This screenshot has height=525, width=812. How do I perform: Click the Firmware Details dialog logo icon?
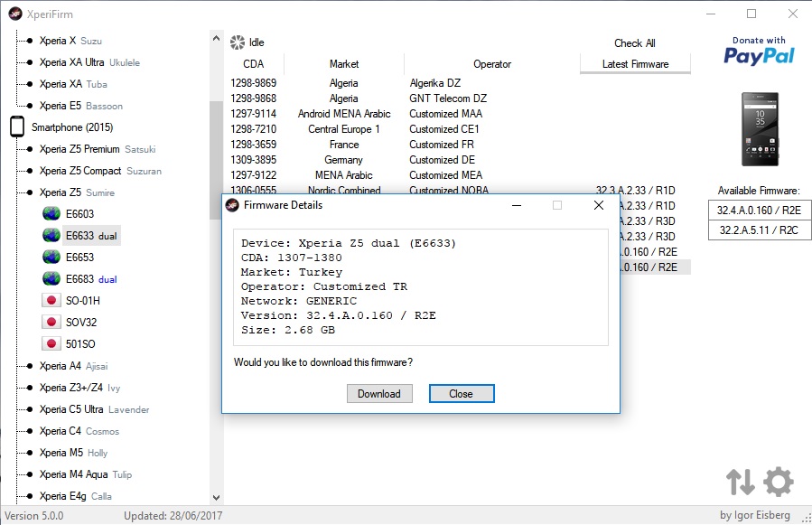[232, 205]
